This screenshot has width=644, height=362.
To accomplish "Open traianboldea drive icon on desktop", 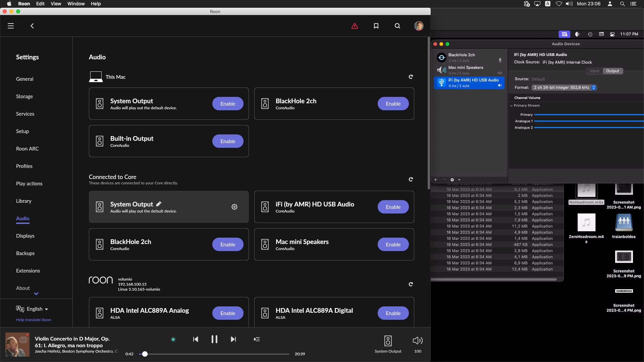I will 624,223.
